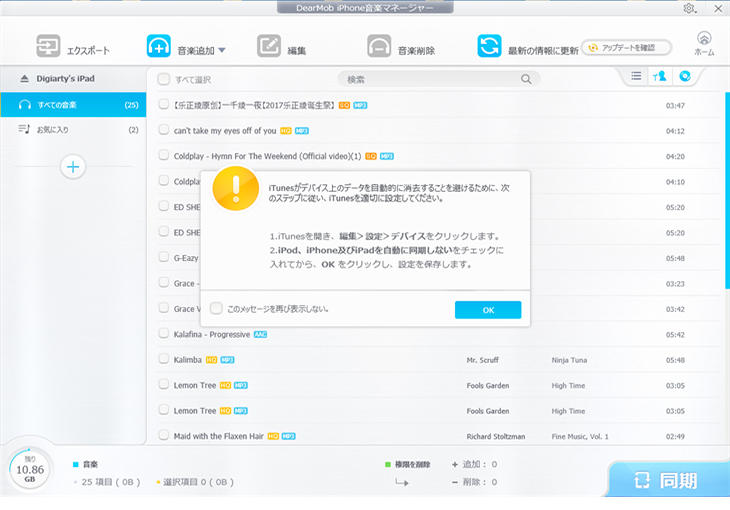Close the window with X button
This screenshot has width=730, height=510.
click(718, 8)
